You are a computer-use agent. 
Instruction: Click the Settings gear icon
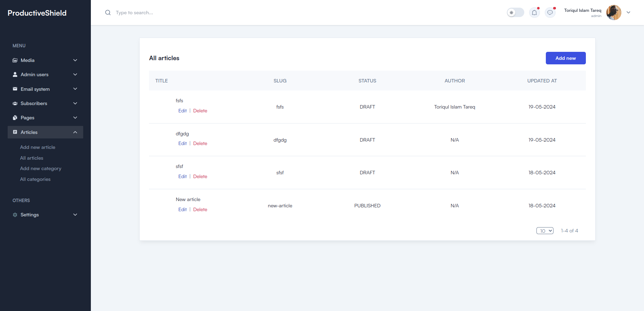[x=15, y=215]
